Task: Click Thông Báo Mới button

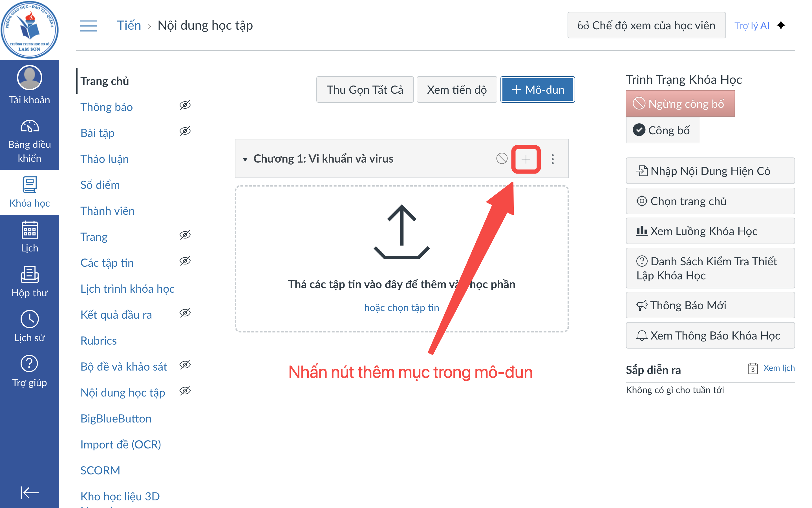Action: [710, 305]
